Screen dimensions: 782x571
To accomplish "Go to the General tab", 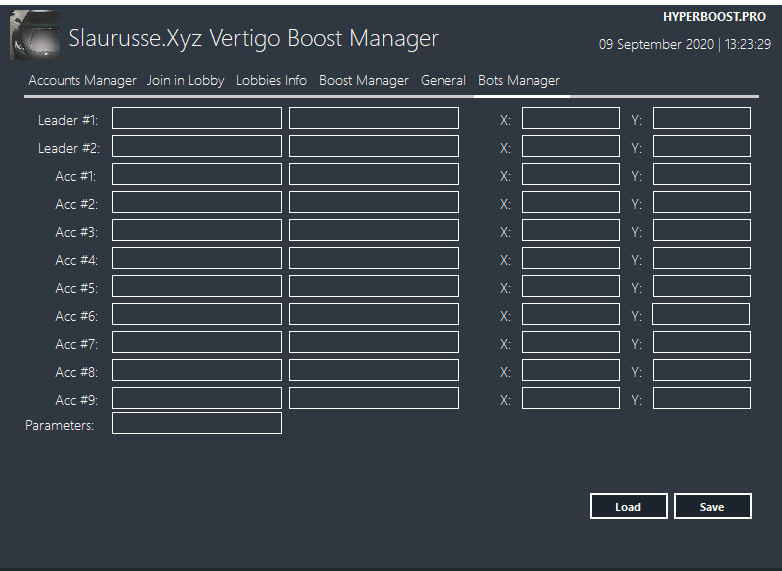I will 443,81.
